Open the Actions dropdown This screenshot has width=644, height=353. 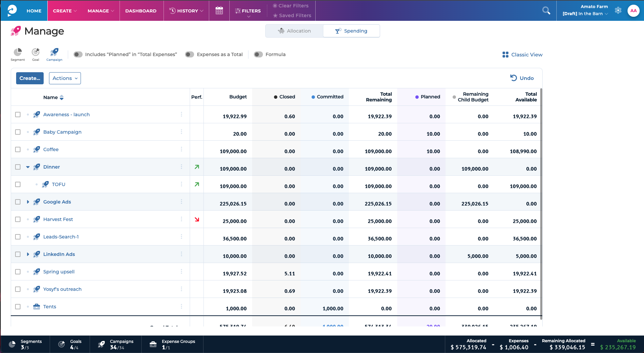[x=65, y=78]
